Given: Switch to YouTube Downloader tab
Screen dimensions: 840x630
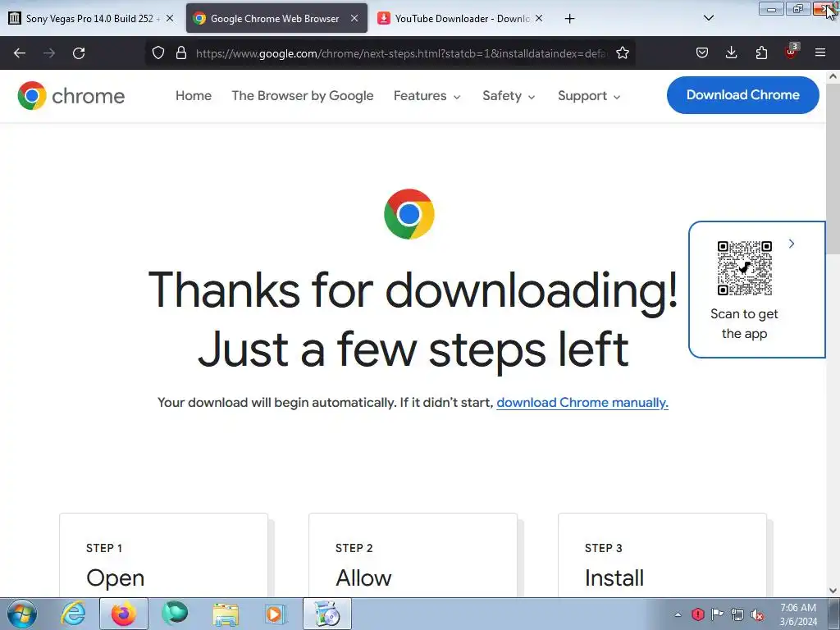Looking at the screenshot, I should [462, 19].
